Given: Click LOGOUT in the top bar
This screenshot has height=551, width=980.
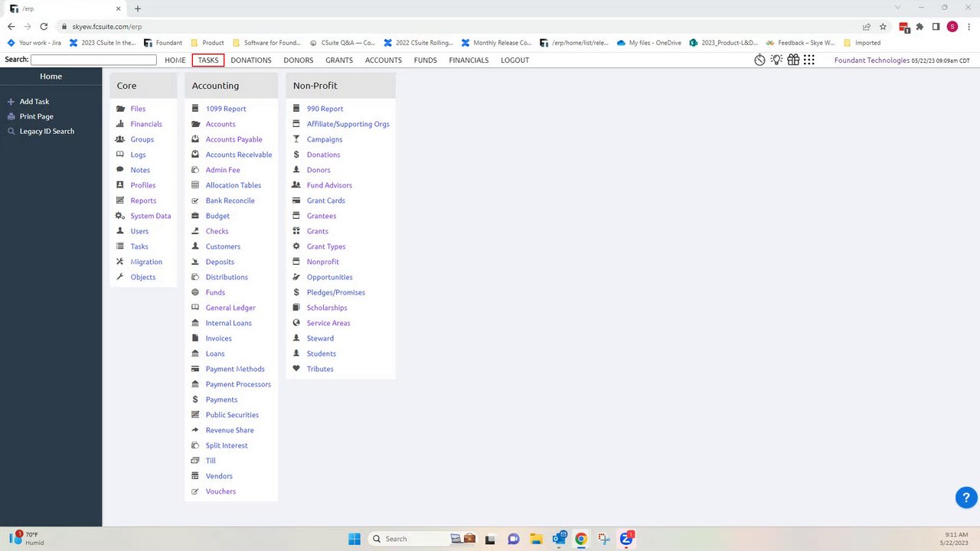Looking at the screenshot, I should [515, 60].
